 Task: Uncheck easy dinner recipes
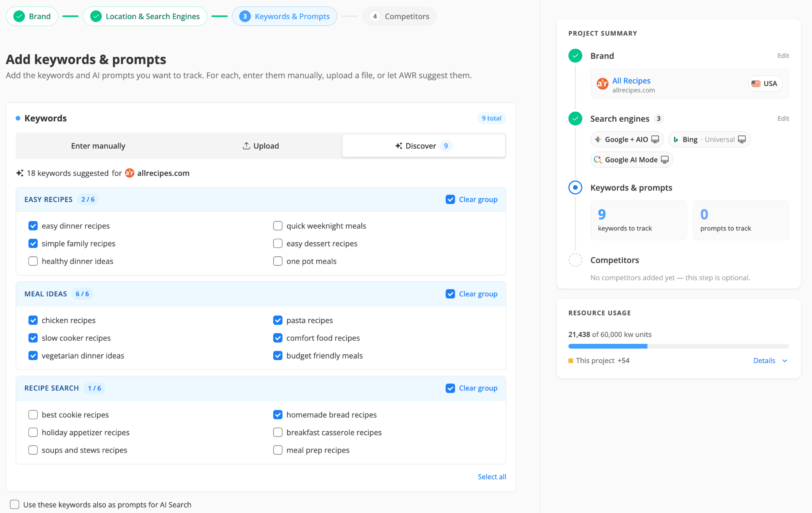click(33, 226)
